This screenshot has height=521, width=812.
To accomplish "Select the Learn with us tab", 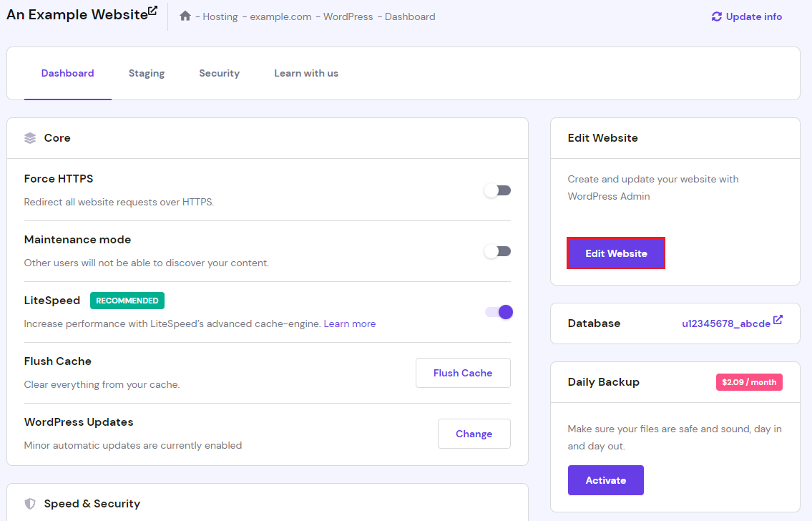I will click(x=306, y=73).
